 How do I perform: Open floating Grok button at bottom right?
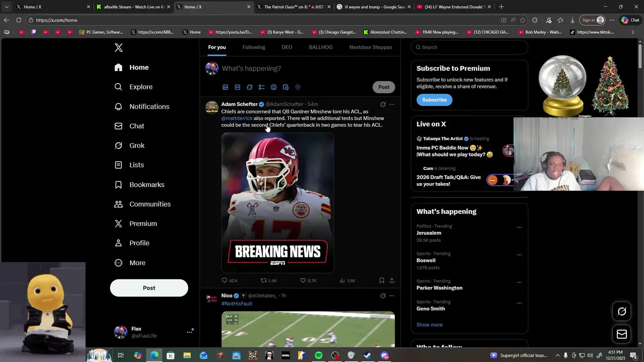point(622,311)
